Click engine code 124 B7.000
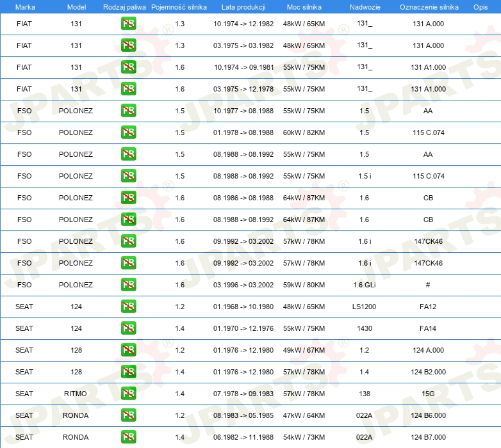The height and width of the screenshot is (448, 501). pos(428,437)
